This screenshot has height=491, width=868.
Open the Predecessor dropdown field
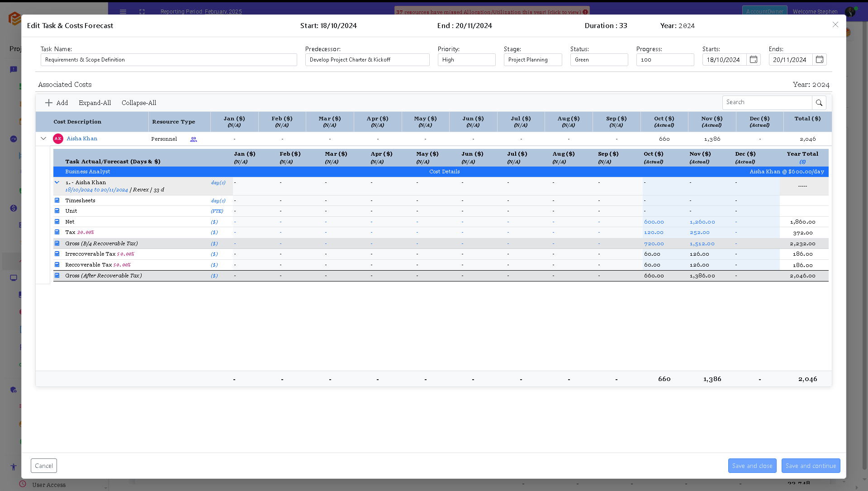[x=367, y=60]
